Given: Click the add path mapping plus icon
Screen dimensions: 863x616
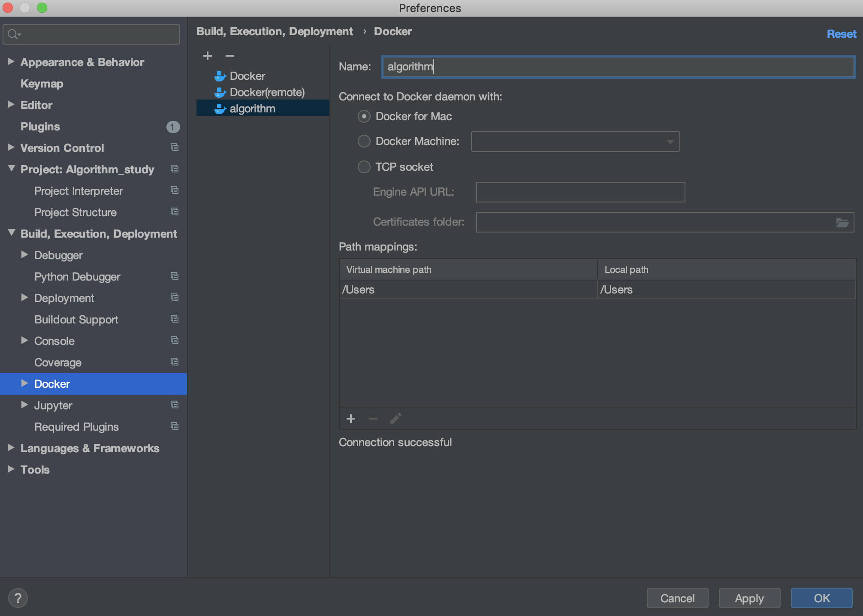Looking at the screenshot, I should [351, 419].
